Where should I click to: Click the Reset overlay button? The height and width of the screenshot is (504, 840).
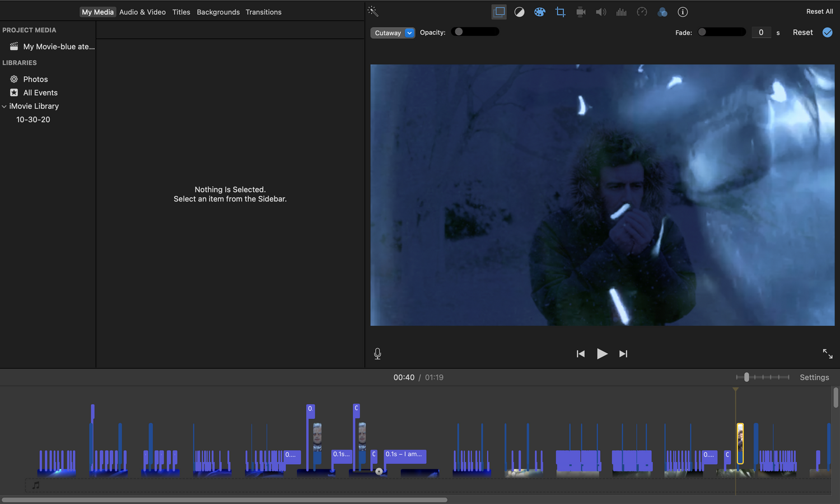tap(802, 32)
